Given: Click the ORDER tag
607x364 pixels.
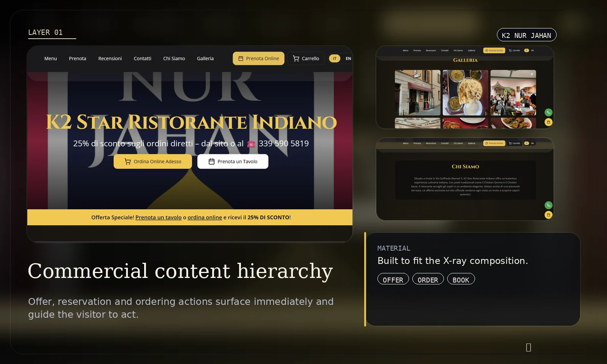Looking at the screenshot, I should coord(428,279).
